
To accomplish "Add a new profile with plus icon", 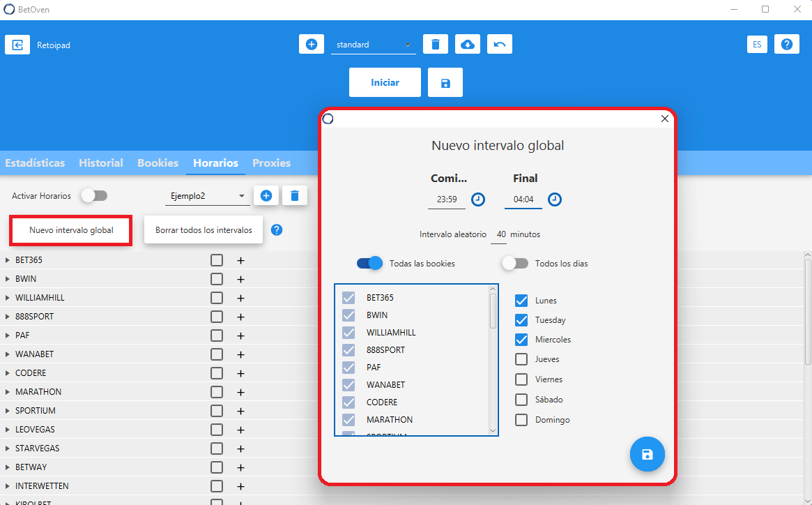I will (312, 44).
